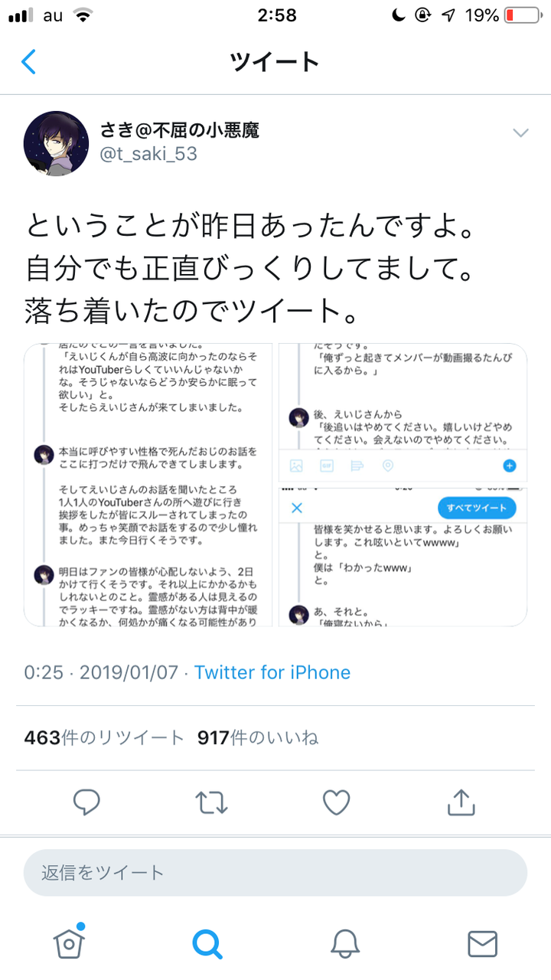Toggle the retweet arrows on the tweet
Image resolution: width=551 pixels, height=980 pixels.
[x=211, y=802]
